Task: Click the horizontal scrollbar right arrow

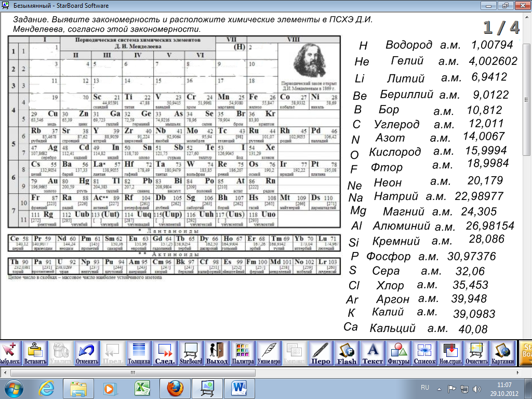Action: click(517, 373)
